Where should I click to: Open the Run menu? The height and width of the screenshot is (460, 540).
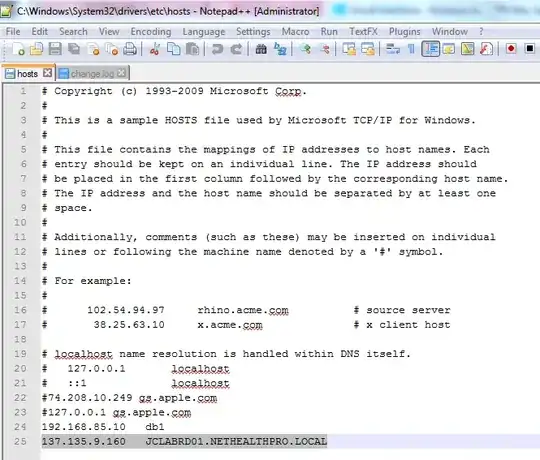pos(329,32)
